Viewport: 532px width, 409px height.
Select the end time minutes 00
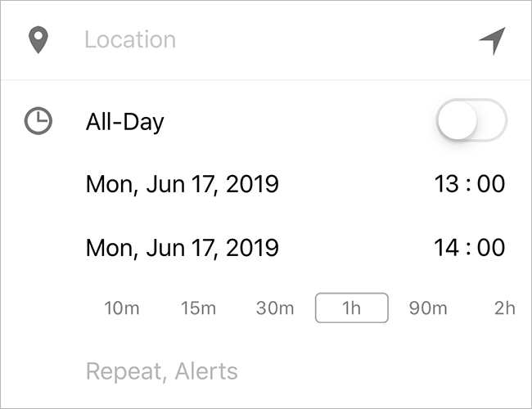[491, 247]
